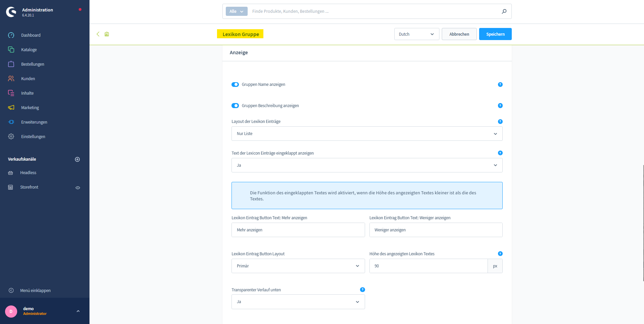644x324 pixels.
Task: Click the Lexikon Gruppe page title
Action: pos(241,34)
